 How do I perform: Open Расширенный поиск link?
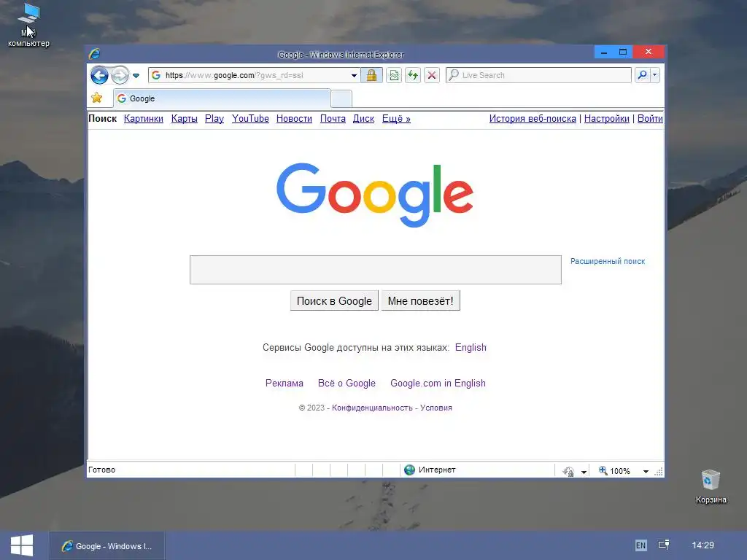pyautogui.click(x=608, y=261)
